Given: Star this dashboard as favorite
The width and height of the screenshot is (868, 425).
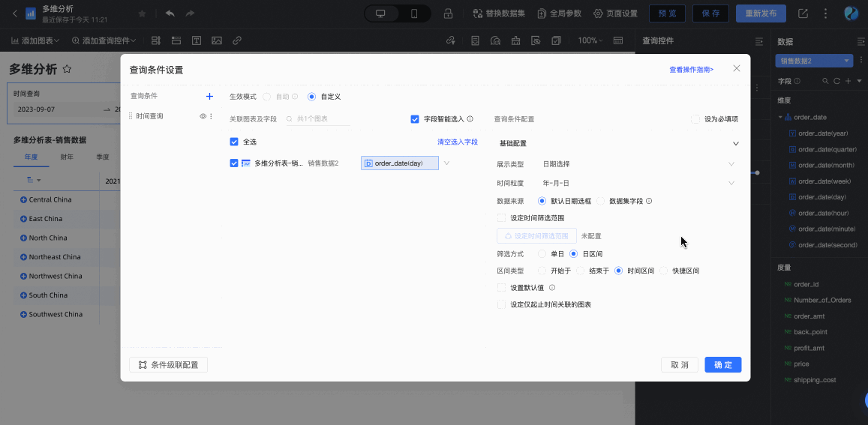Looking at the screenshot, I should (x=143, y=13).
